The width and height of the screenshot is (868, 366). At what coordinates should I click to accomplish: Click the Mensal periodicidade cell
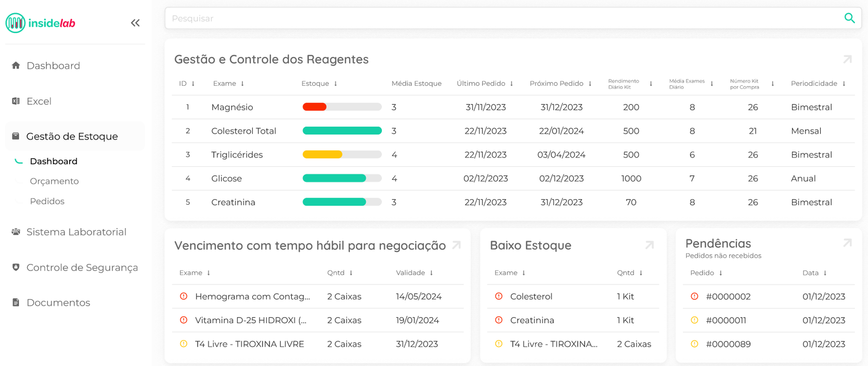[806, 131]
